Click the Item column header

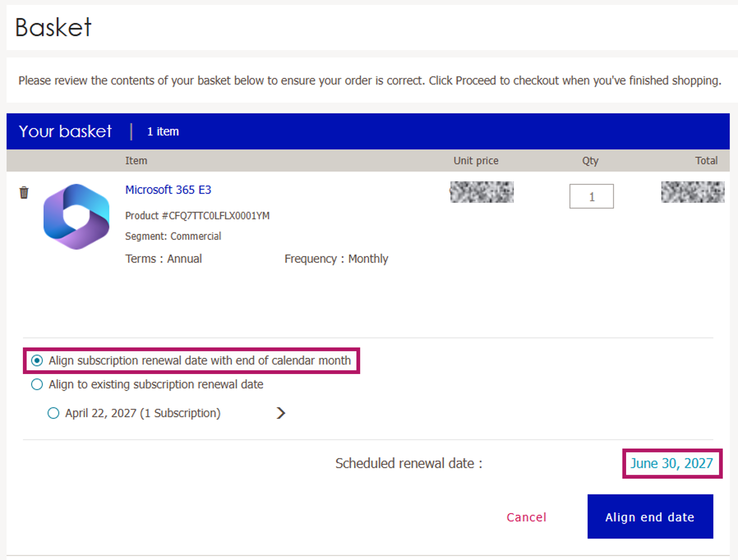tap(136, 161)
